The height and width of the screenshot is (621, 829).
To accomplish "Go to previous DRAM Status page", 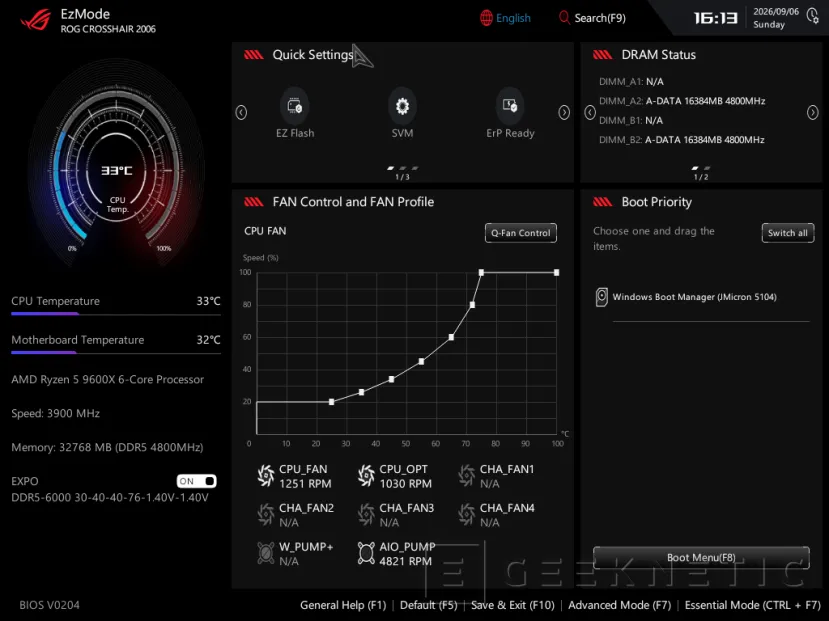I will [x=590, y=112].
